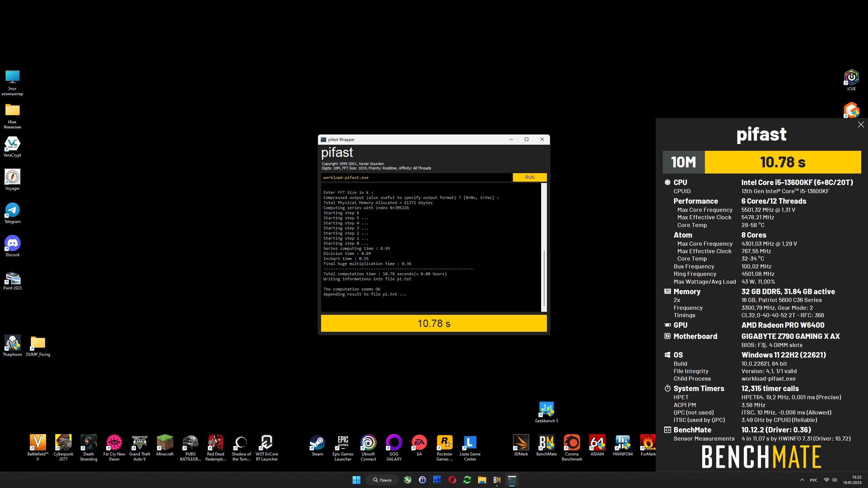
Task: Select the FurMark desktop icon
Action: click(x=648, y=445)
